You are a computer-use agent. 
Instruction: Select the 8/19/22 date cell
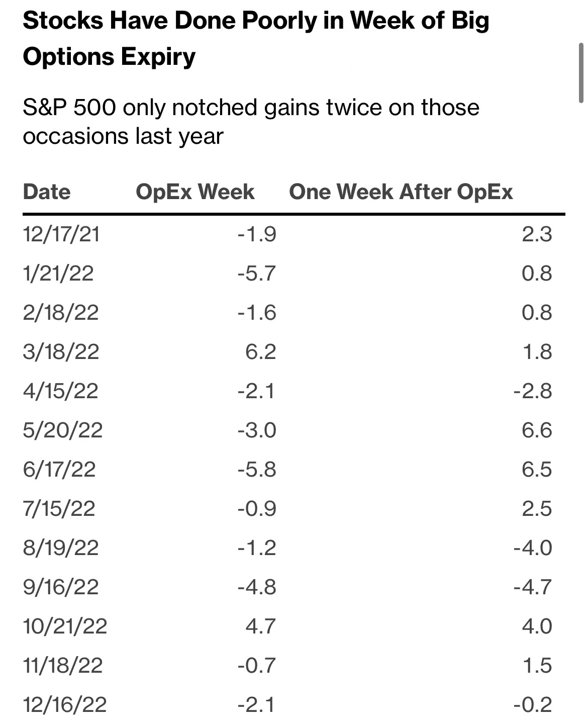click(x=61, y=548)
